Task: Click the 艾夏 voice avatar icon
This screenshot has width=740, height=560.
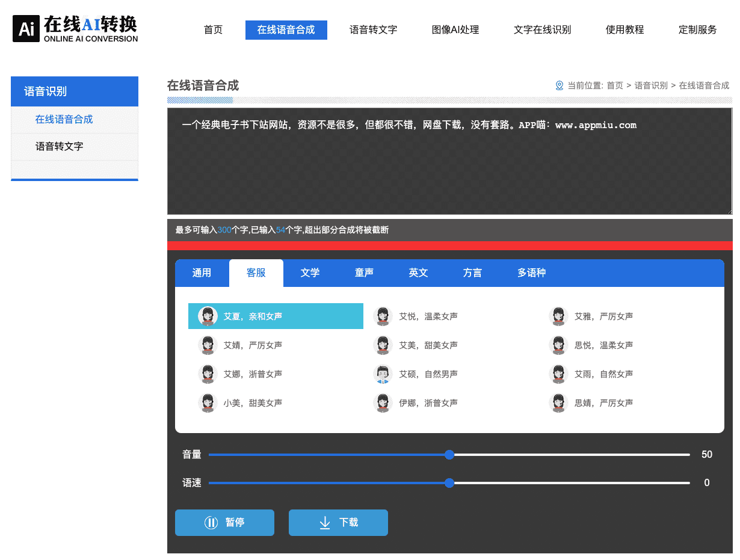Action: pos(208,316)
